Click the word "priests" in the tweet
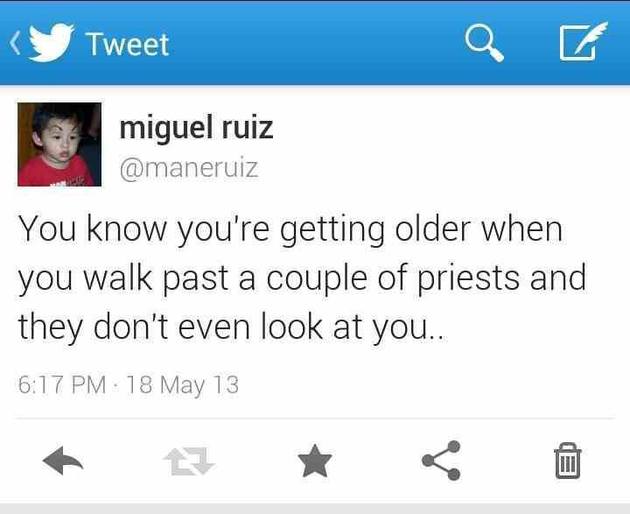The width and height of the screenshot is (630, 514). click(x=456, y=278)
